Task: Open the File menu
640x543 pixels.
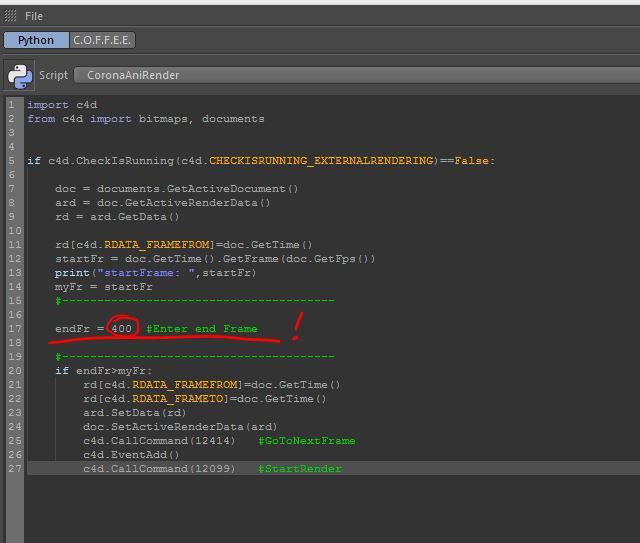Action: pos(33,16)
